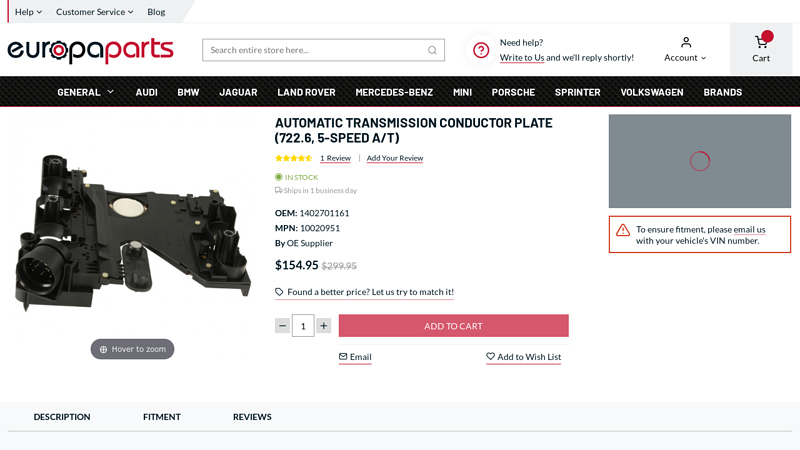800x450 pixels.
Task: Click the Email envelope icon
Action: pyautogui.click(x=343, y=357)
